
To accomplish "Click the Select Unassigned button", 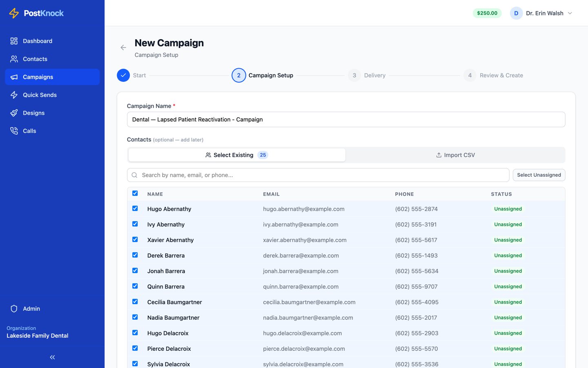I will [539, 175].
